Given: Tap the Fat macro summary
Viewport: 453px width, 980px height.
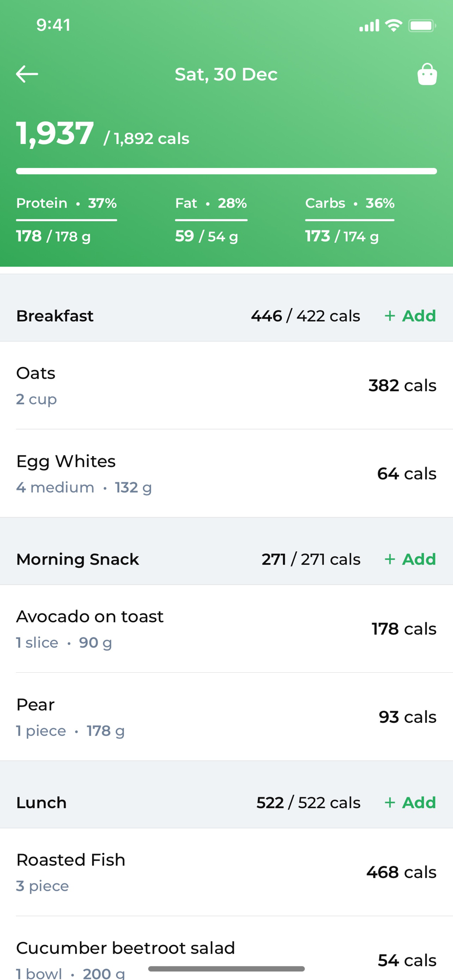Looking at the screenshot, I should 211,220.
